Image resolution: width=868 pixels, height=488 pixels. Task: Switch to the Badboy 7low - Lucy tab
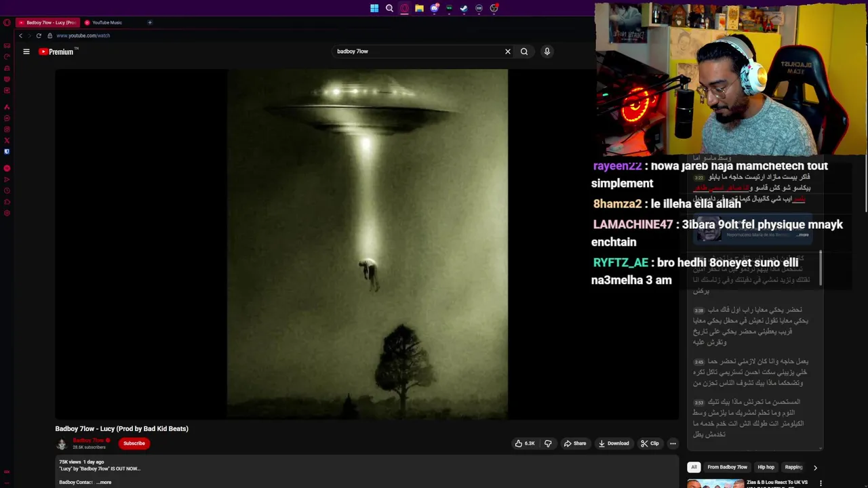tap(47, 22)
